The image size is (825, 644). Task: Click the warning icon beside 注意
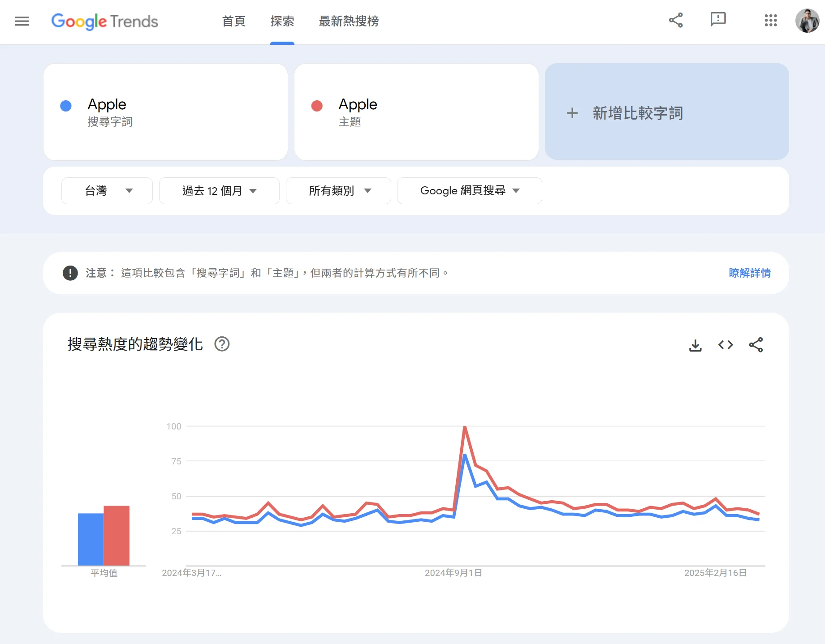pyautogui.click(x=70, y=273)
